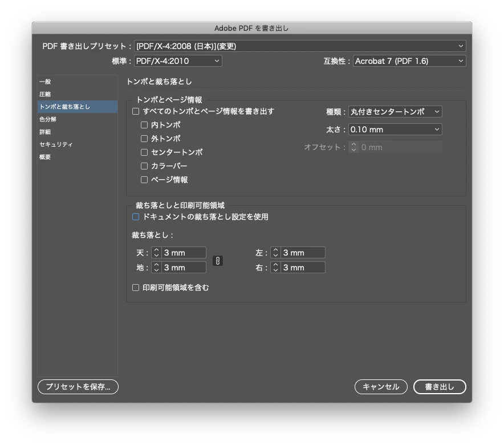Open the 概要 category
Viewport: 504px width, 445px height.
pos(78,157)
